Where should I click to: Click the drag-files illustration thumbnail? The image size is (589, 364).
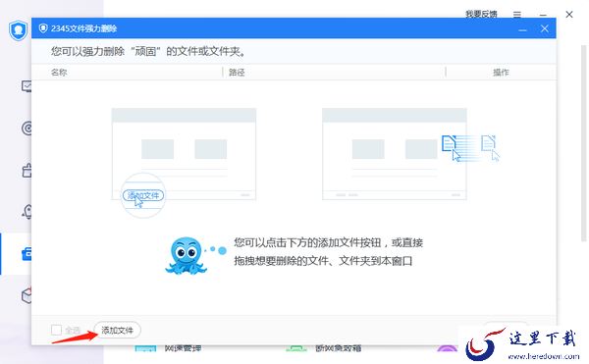coord(395,154)
